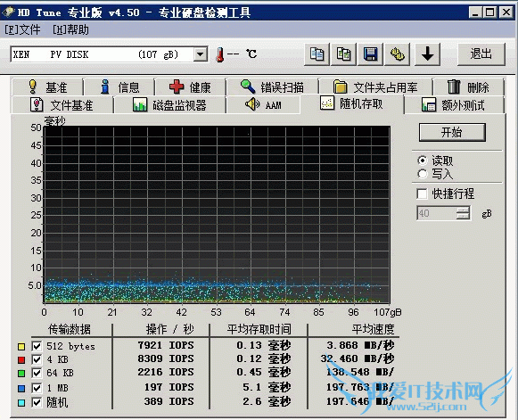518x420 pixels.
Task: Uncheck the 512 bytes checkbox
Action: click(x=37, y=346)
